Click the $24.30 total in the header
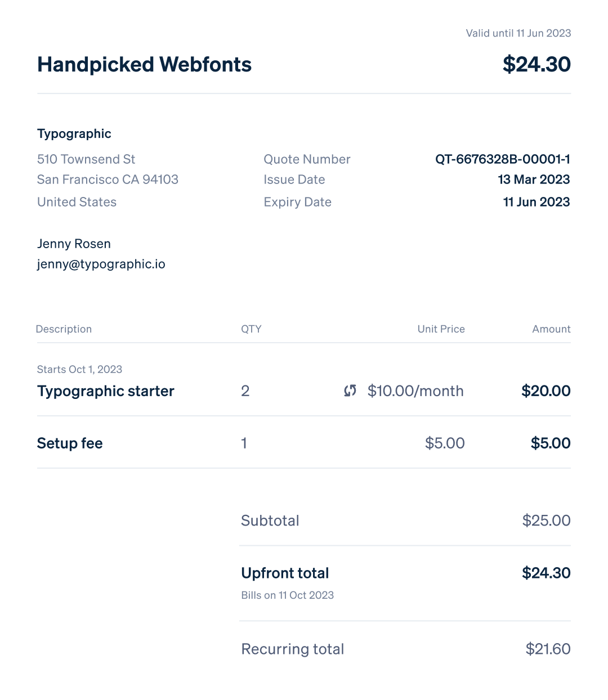The width and height of the screenshot is (608, 700). 537,64
